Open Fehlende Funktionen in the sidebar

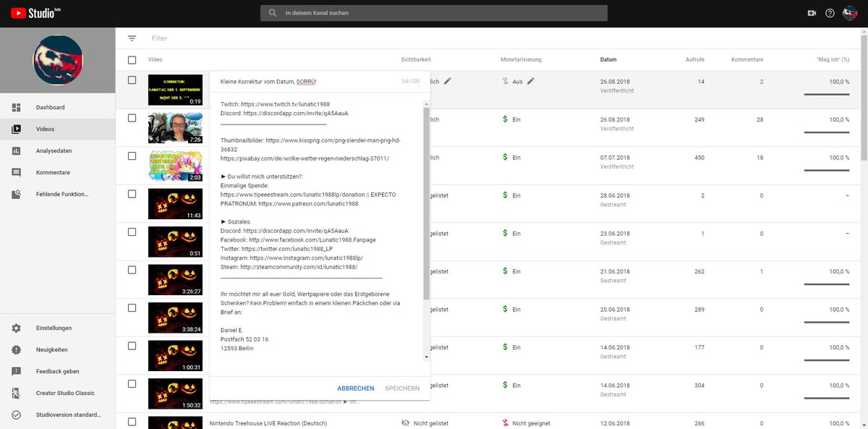coord(58,194)
